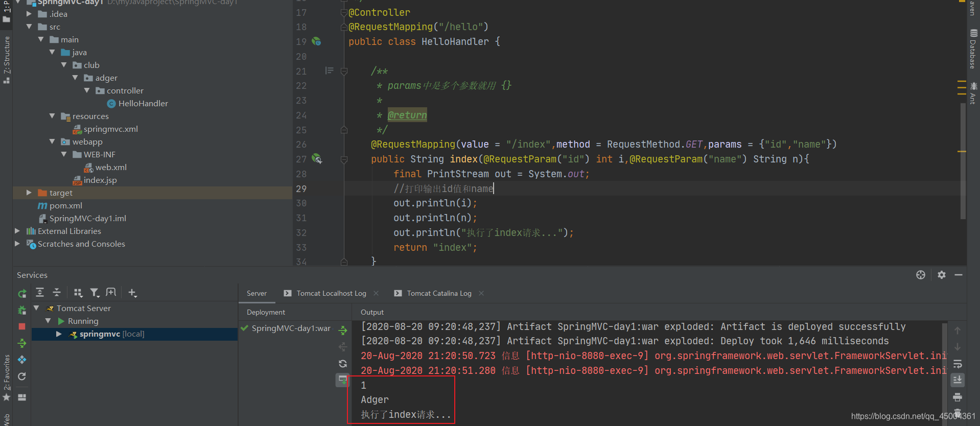Collapse the Tomcat Server node
This screenshot has height=426, width=980.
tap(36, 308)
